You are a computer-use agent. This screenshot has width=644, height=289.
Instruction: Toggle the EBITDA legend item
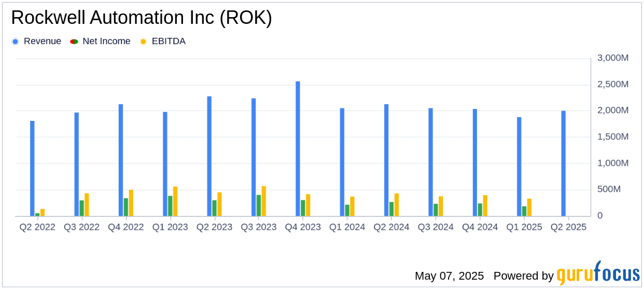click(163, 42)
